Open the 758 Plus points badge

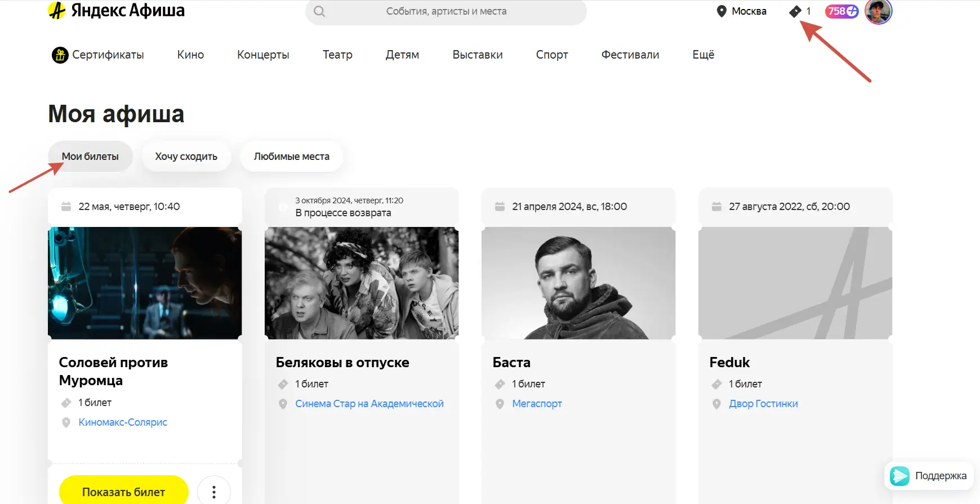coord(842,11)
